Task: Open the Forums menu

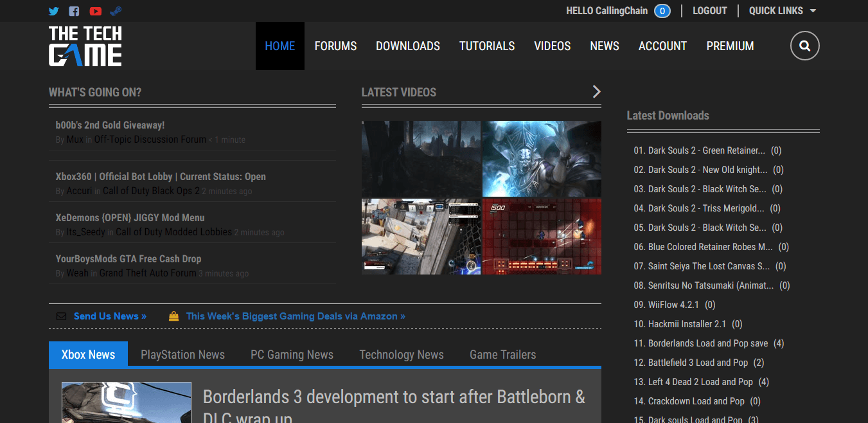Action: (335, 46)
